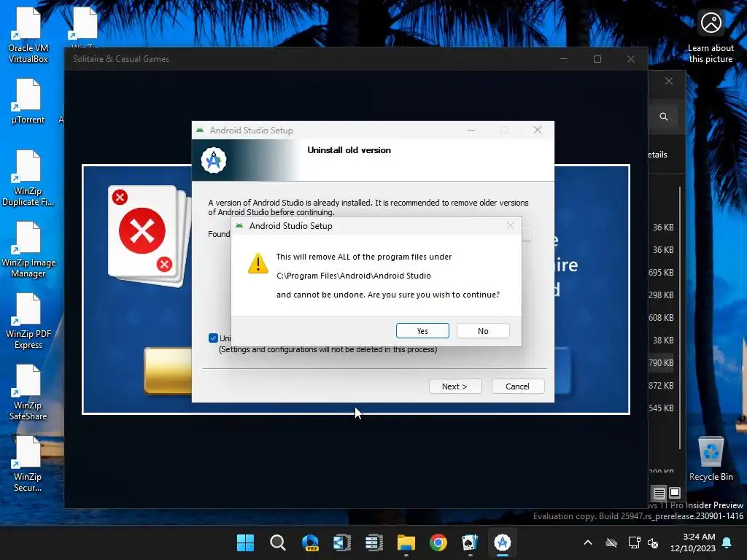Screen dimensions: 747x560
Task: Click the yellow button in Solitaire window
Action: click(168, 371)
